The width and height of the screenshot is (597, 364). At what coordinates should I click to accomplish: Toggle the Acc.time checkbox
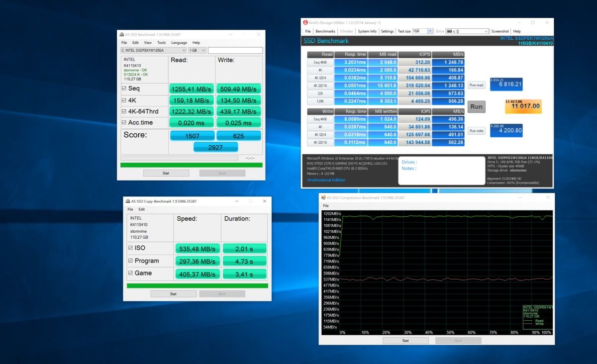click(124, 122)
